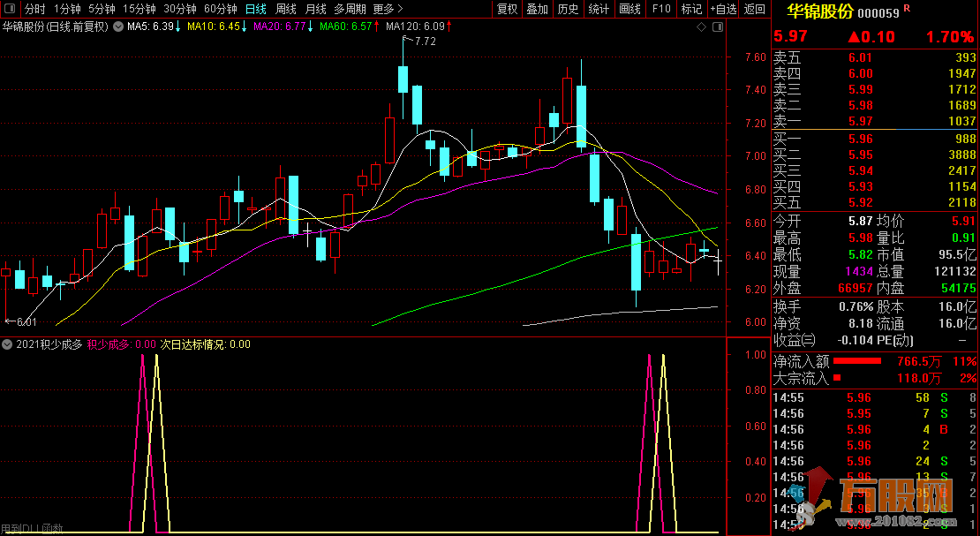This screenshot has height=536, width=980.
Task: Click the 次日达标情况: 0.00 label
Action: coord(206,344)
